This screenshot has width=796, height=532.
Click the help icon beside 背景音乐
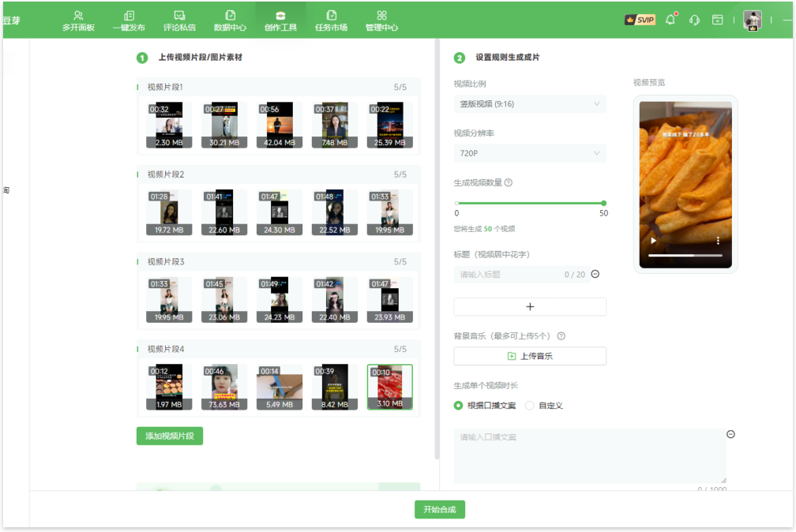pyautogui.click(x=561, y=335)
